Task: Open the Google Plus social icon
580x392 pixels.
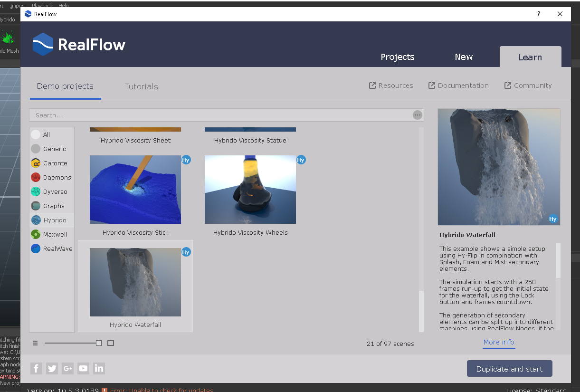Action: tap(67, 368)
